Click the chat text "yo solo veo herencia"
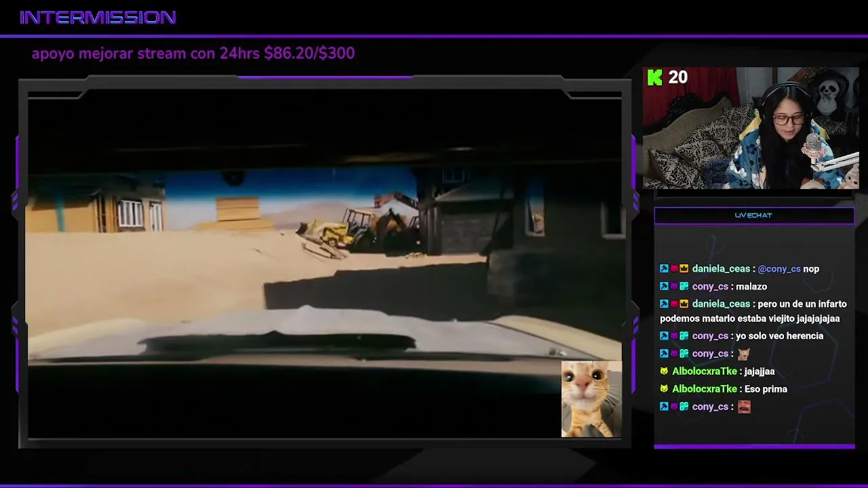The width and height of the screenshot is (868, 488). pyautogui.click(x=780, y=336)
